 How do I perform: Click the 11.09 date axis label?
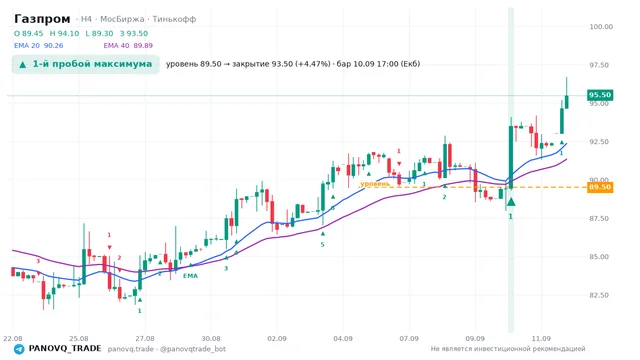coord(541,339)
